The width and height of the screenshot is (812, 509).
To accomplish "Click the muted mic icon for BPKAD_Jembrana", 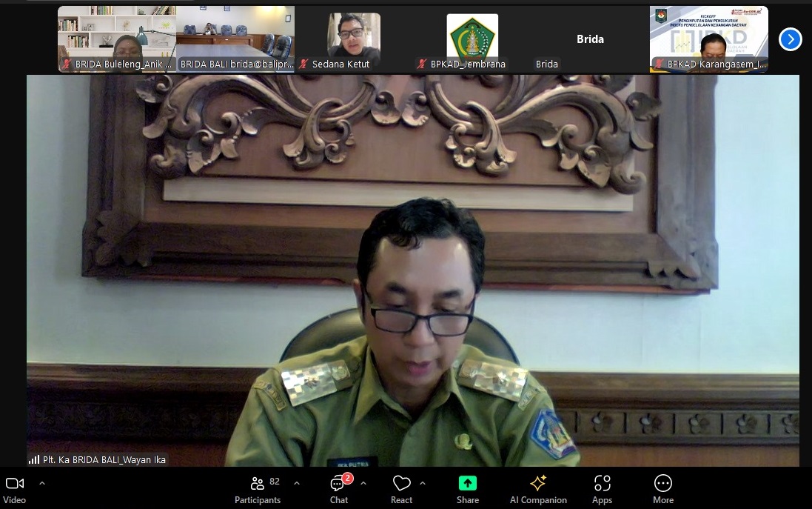I will (422, 64).
